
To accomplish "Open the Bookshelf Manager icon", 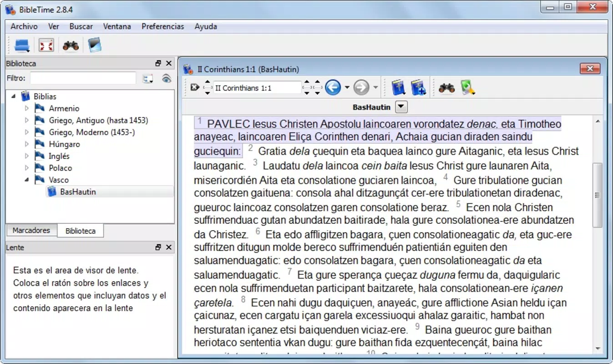I will 95,45.
